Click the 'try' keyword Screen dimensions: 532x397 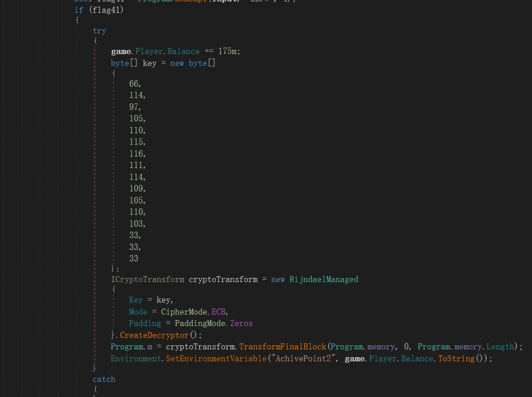99,31
